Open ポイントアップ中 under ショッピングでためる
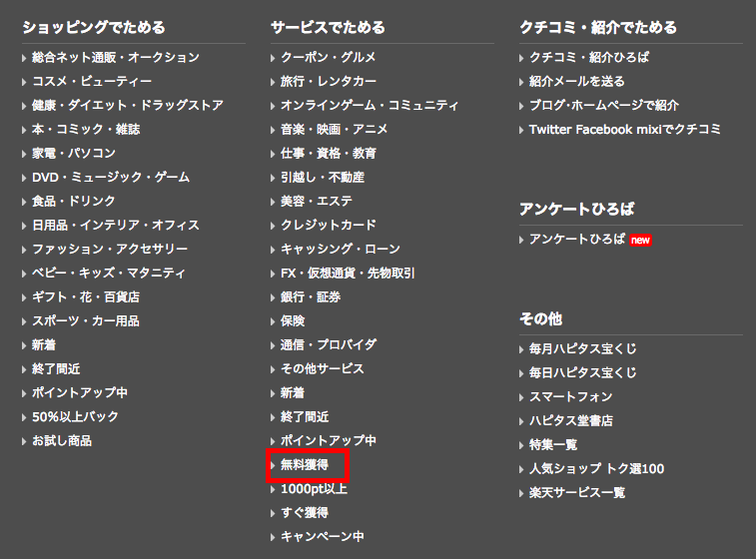Viewport: 756px width, 559px height. coord(80,392)
